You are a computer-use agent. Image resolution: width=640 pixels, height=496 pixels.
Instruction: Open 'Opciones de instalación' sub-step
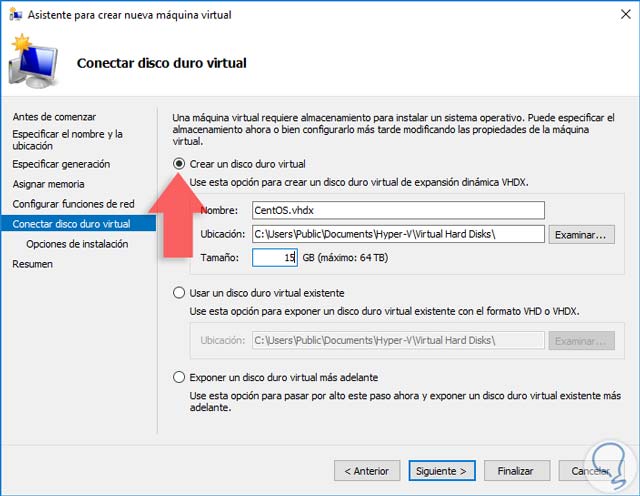tap(77, 244)
